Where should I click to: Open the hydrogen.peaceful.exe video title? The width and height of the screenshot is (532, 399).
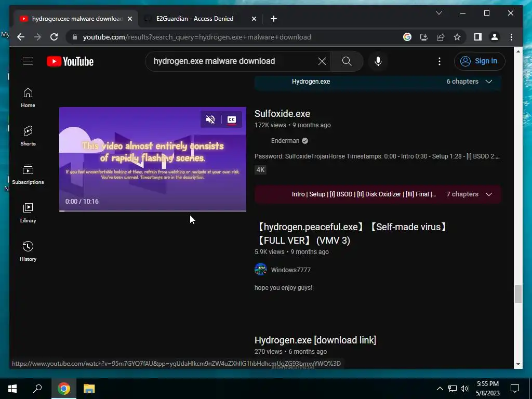point(352,233)
